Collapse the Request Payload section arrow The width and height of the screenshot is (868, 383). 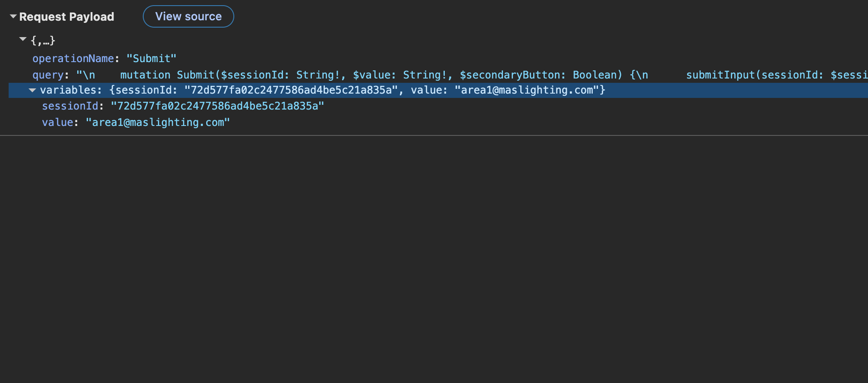click(x=13, y=17)
